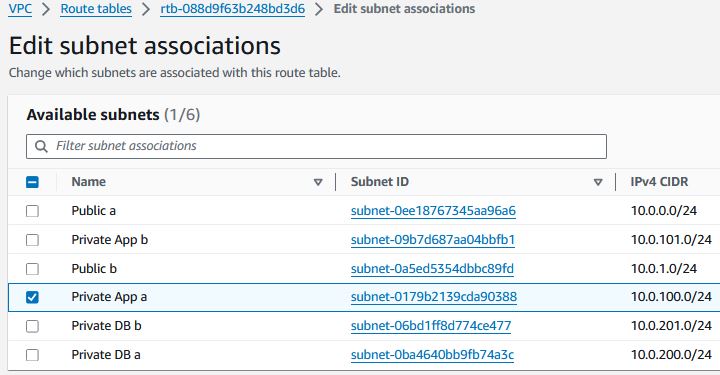The image size is (720, 375).
Task: Uncheck the Private App a subnet
Action: [x=32, y=297]
